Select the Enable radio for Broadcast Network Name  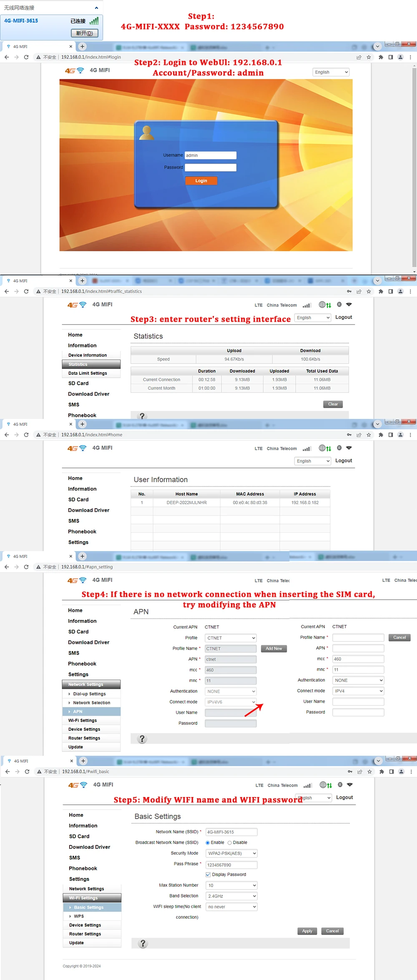[208, 842]
